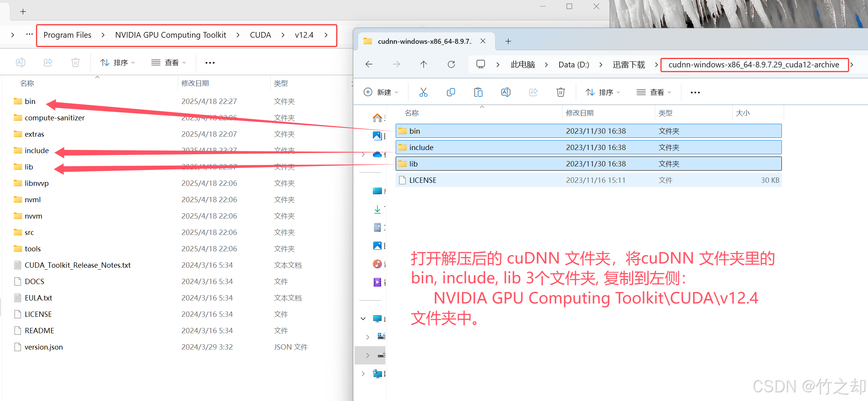This screenshot has width=868, height=401.
Task: Select tools folder in left window
Action: (x=32, y=249)
